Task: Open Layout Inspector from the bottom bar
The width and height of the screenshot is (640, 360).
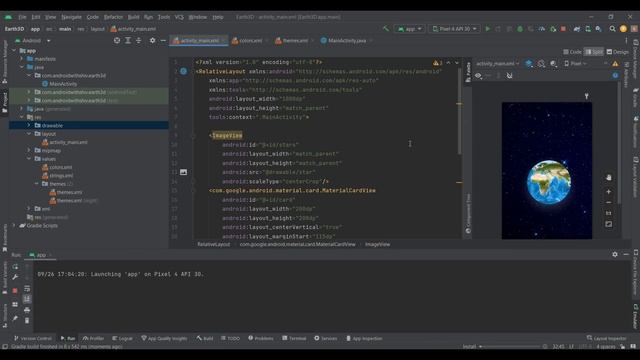Action: (607, 338)
